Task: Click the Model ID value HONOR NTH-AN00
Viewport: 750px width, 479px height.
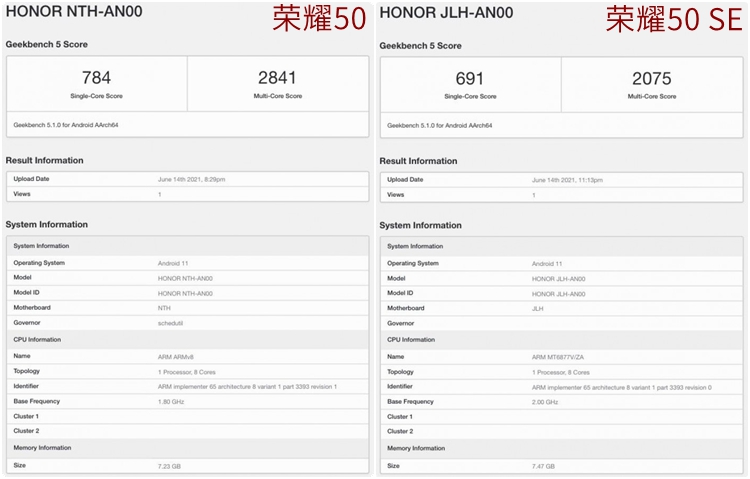Action: (185, 294)
